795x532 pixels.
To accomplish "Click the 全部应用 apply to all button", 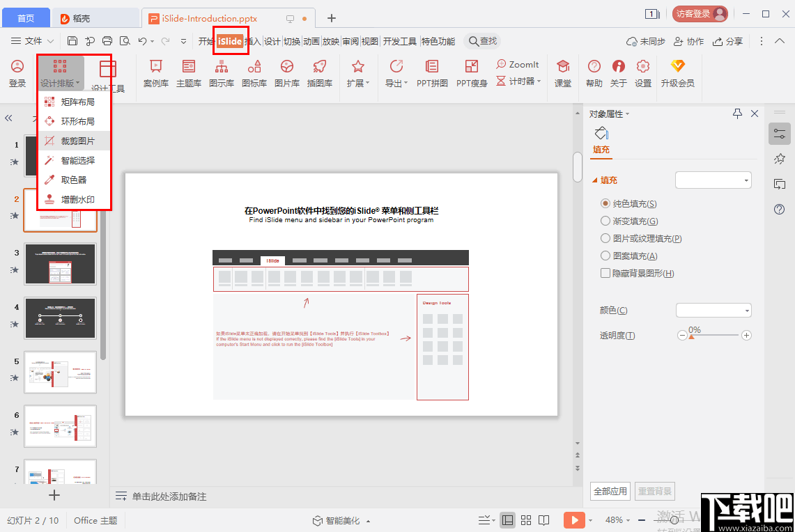I will tap(610, 491).
